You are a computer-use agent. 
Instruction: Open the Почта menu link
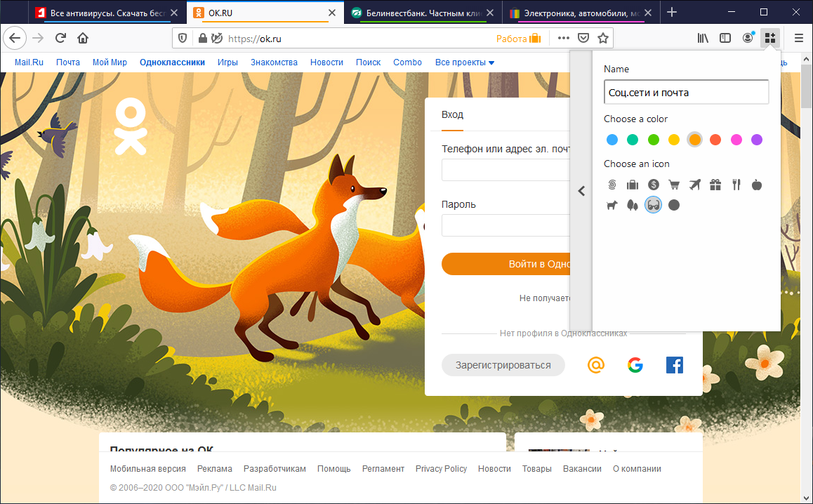68,62
